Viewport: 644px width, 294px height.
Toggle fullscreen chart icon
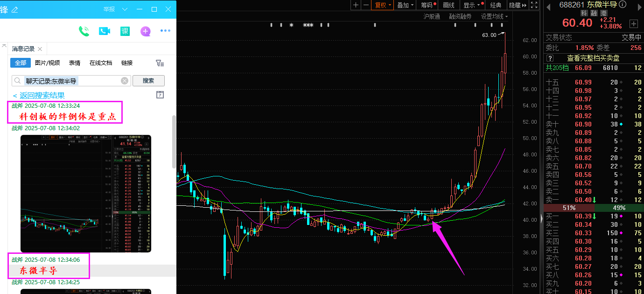coord(535,5)
